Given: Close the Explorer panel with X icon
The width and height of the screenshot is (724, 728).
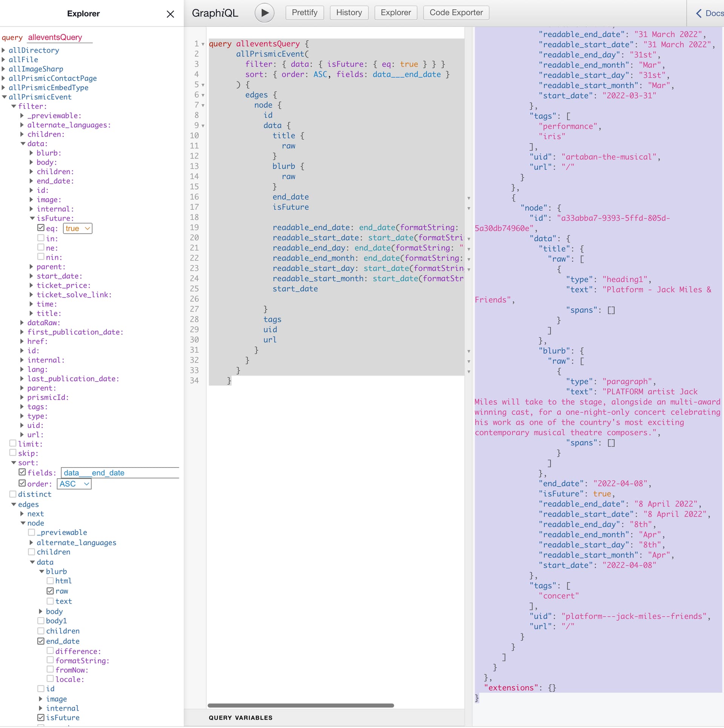Looking at the screenshot, I should tap(170, 14).
